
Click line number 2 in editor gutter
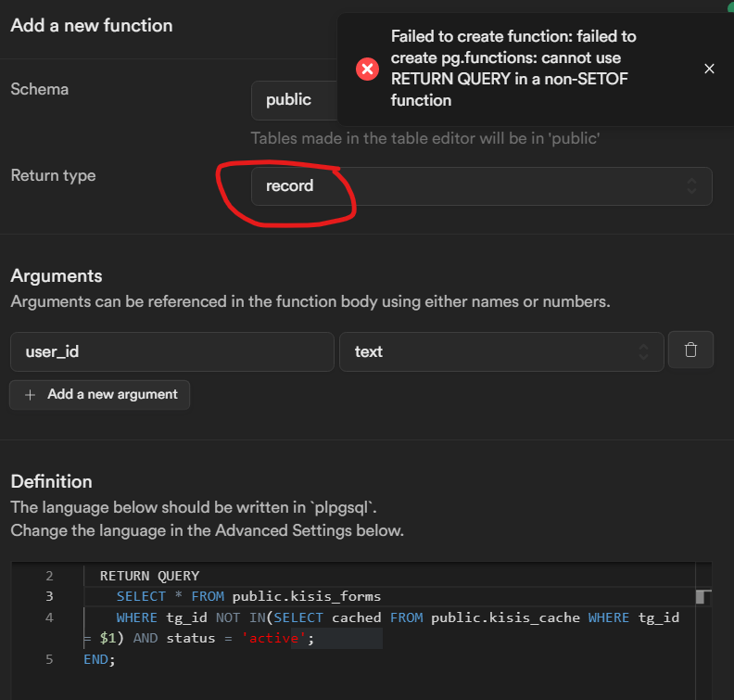[x=49, y=576]
